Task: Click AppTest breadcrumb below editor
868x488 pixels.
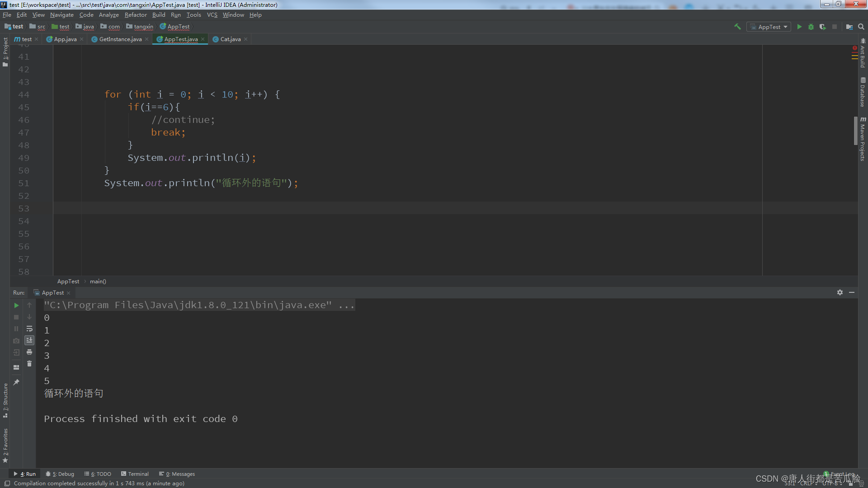Action: (68, 282)
